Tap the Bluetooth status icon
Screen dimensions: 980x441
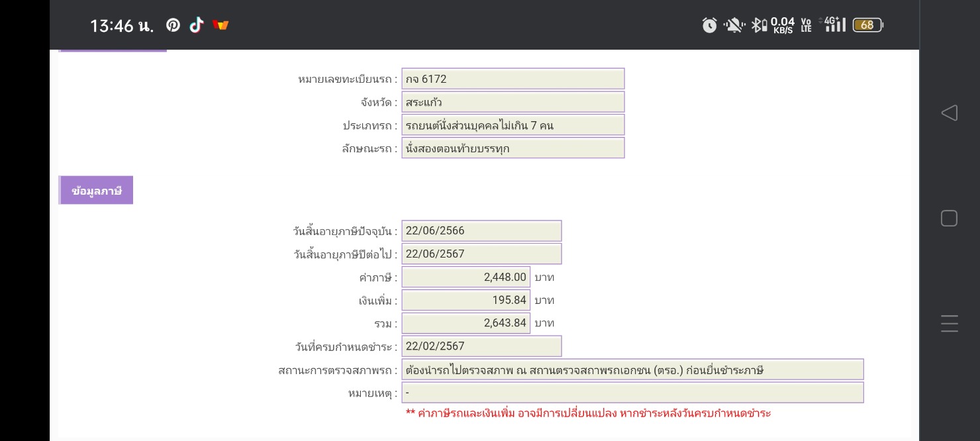pyautogui.click(x=759, y=25)
